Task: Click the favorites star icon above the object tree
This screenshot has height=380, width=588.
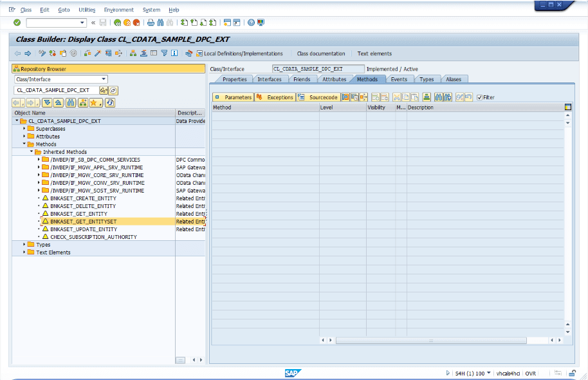Action: pyautogui.click(x=96, y=102)
